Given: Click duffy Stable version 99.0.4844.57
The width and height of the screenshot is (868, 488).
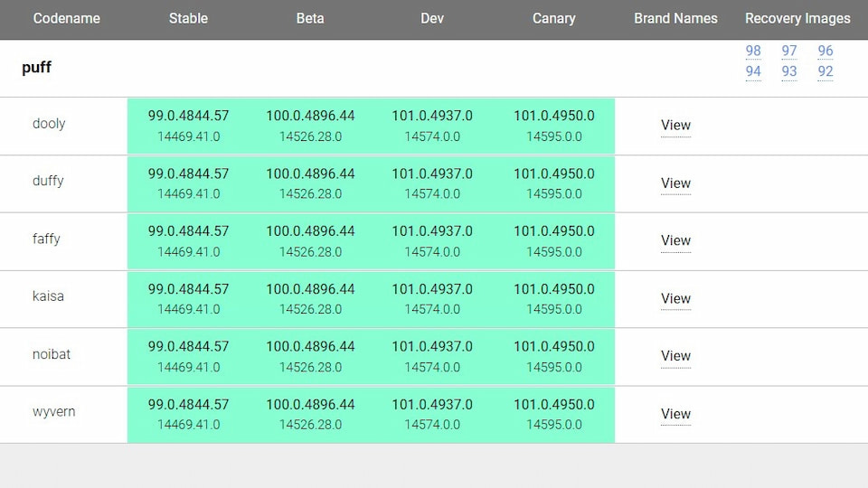Looking at the screenshot, I should (x=188, y=174).
